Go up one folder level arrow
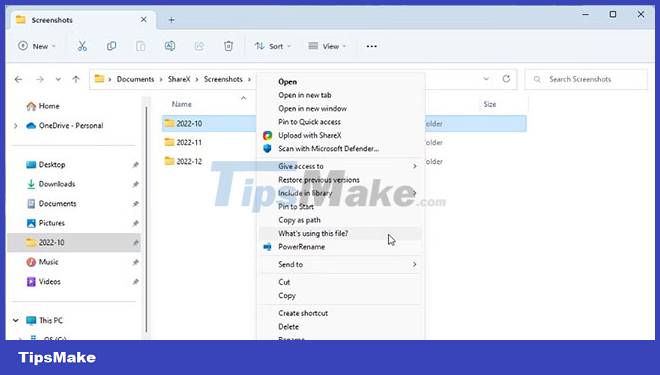Viewport: 660px width, 375px height. coord(76,79)
